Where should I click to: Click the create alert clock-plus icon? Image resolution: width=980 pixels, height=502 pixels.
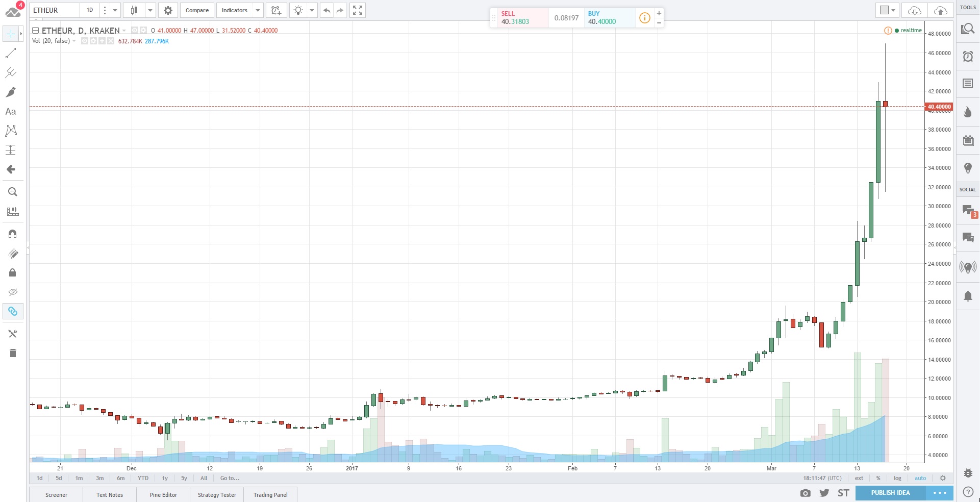click(x=276, y=10)
